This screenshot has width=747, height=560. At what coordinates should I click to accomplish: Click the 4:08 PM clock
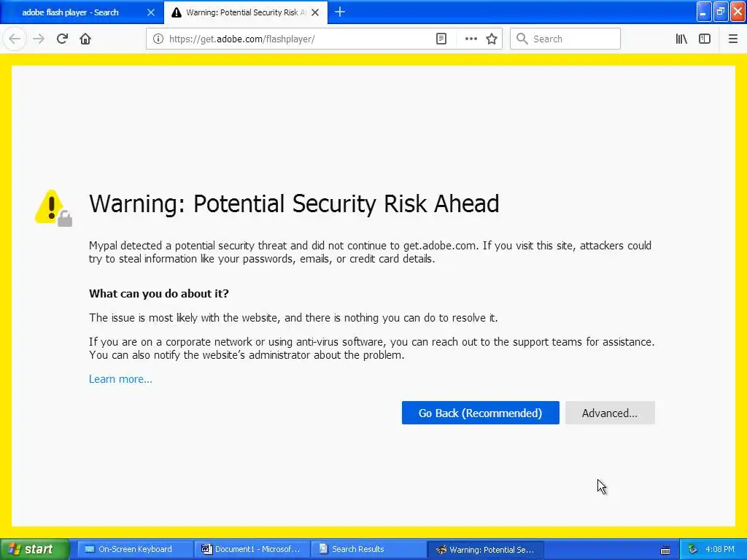coord(720,550)
